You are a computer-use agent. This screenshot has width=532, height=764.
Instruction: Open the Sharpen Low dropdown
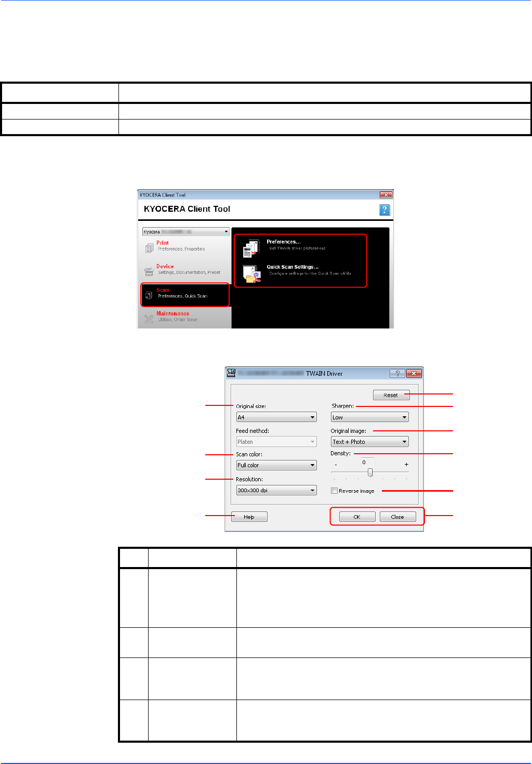point(370,417)
